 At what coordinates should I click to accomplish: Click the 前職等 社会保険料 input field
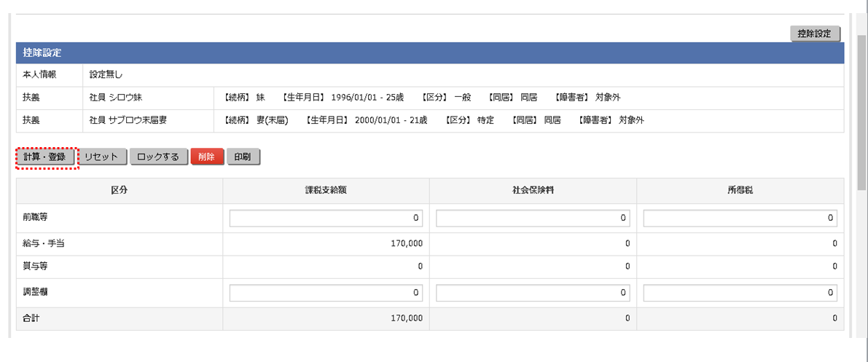[x=533, y=218]
